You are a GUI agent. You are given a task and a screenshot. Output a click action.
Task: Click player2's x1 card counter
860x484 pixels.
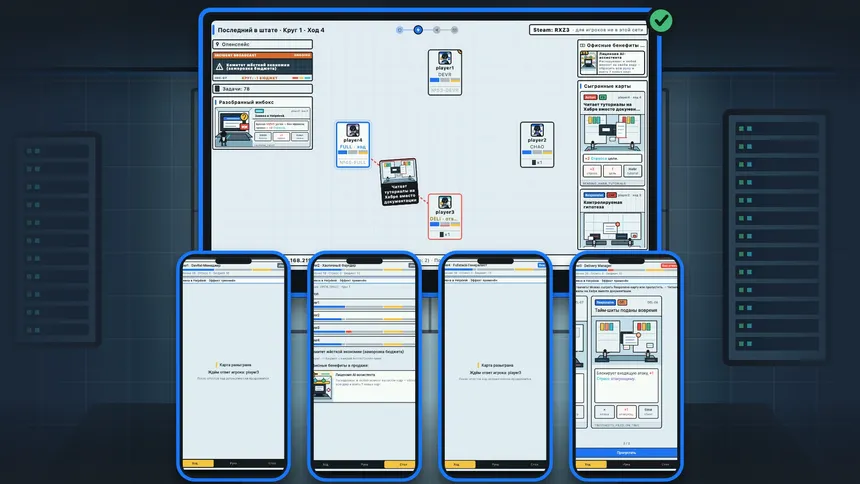pyautogui.click(x=537, y=162)
